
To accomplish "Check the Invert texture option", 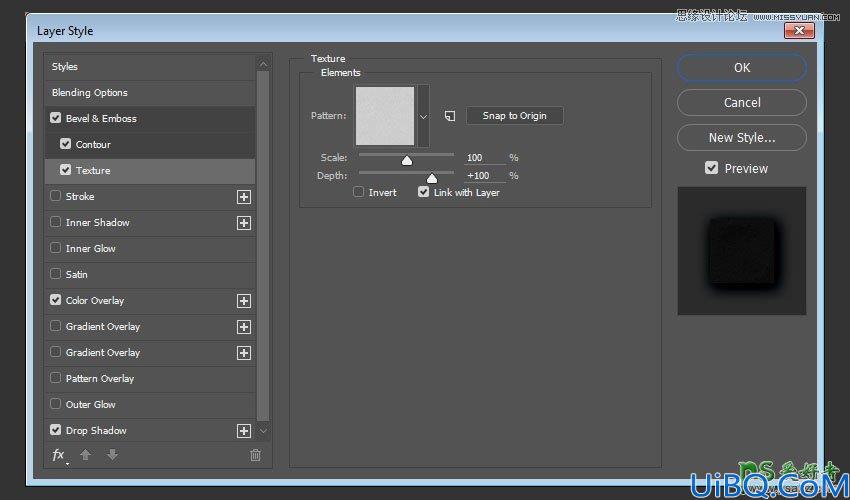I will click(358, 191).
